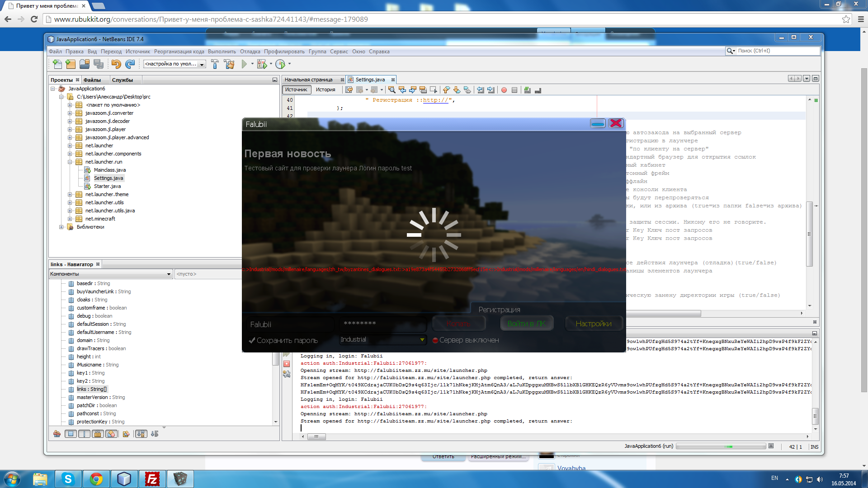The width and height of the screenshot is (868, 488).
Task: Toggle the Источник source view button
Action: coord(296,89)
